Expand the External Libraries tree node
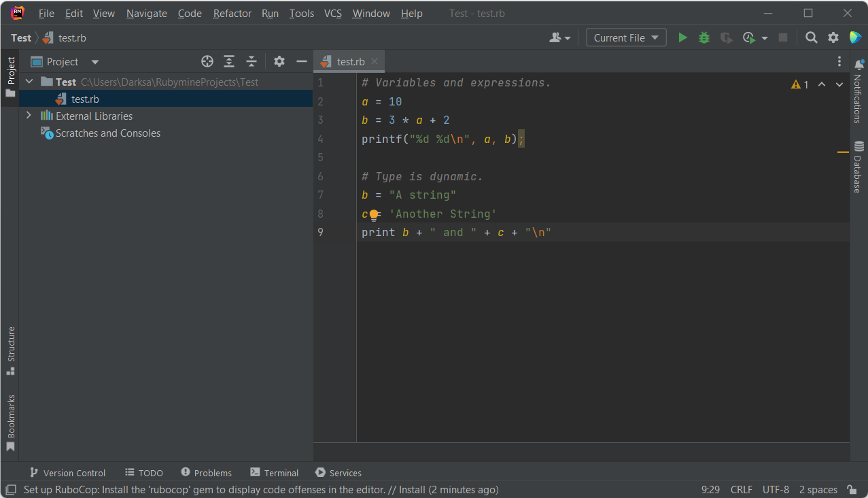The width and height of the screenshot is (868, 498). click(x=29, y=116)
